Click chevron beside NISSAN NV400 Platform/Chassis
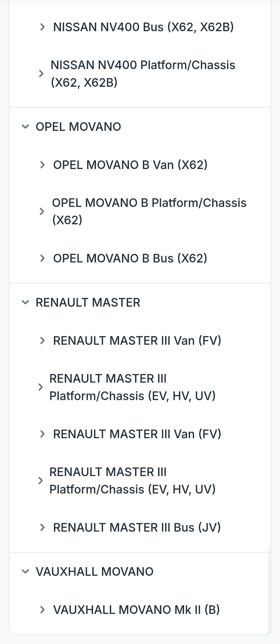Viewport: 280px width, 644px height. [x=41, y=74]
